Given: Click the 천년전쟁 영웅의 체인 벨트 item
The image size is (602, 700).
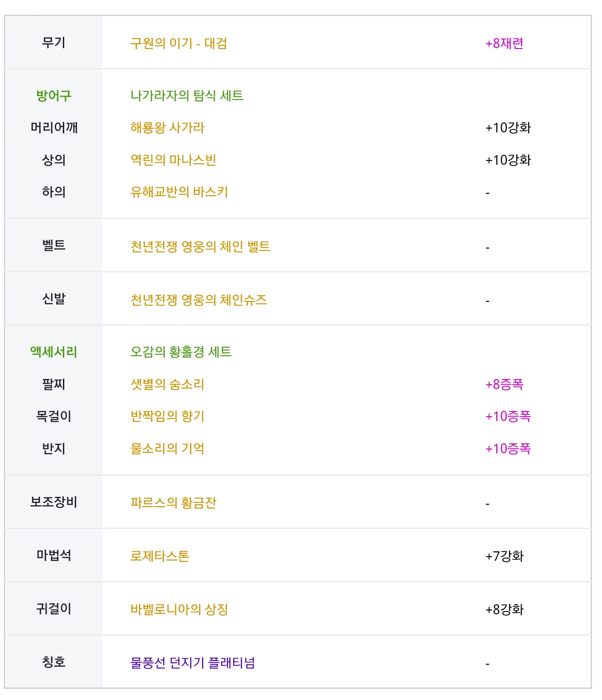Looking at the screenshot, I should click(x=200, y=246).
